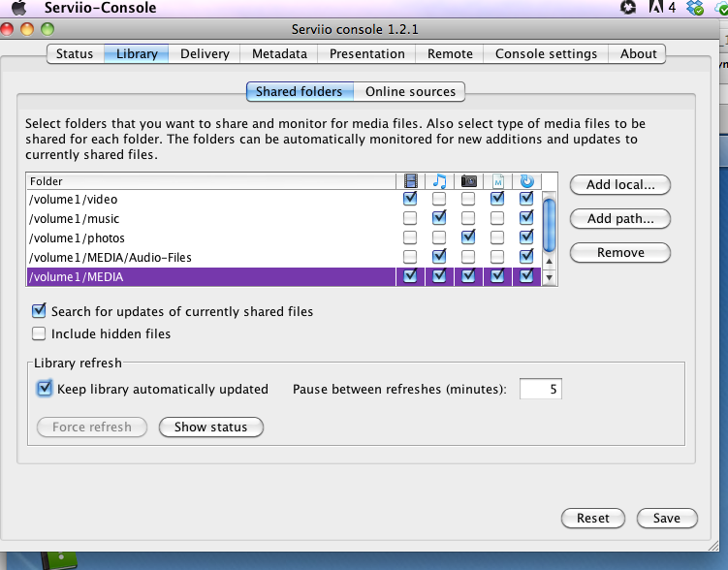Screen dimensions: 728x570
Task: Open the About tab
Action: point(639,54)
